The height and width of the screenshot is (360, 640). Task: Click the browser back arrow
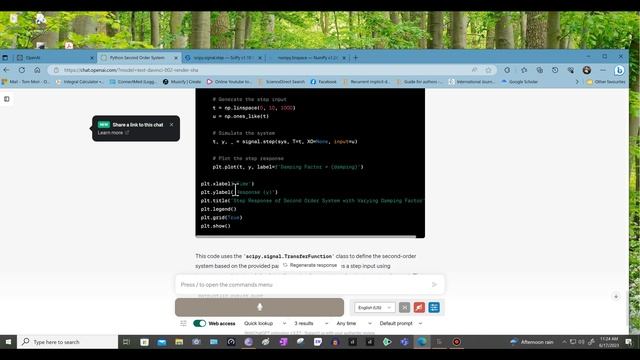click(x=7, y=70)
